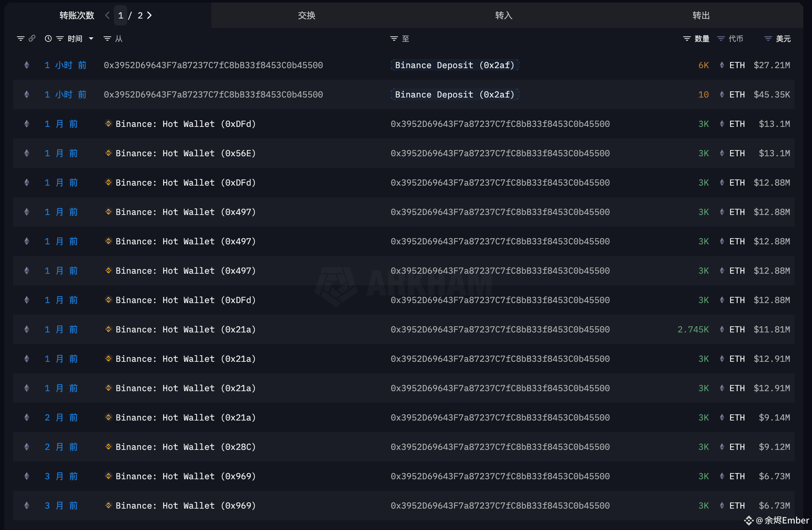812x530 pixels.
Task: Click the link icon in header
Action: click(32, 38)
